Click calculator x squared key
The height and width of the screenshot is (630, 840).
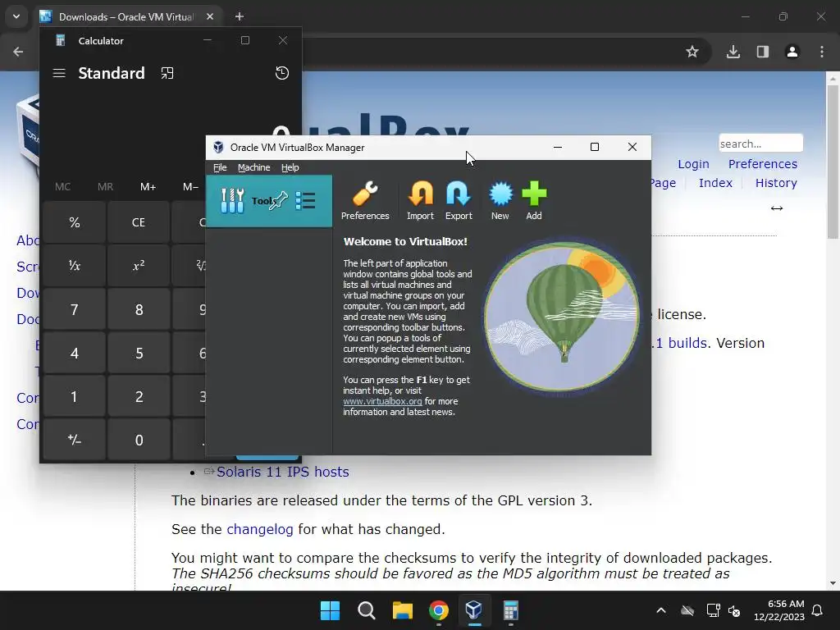138,266
